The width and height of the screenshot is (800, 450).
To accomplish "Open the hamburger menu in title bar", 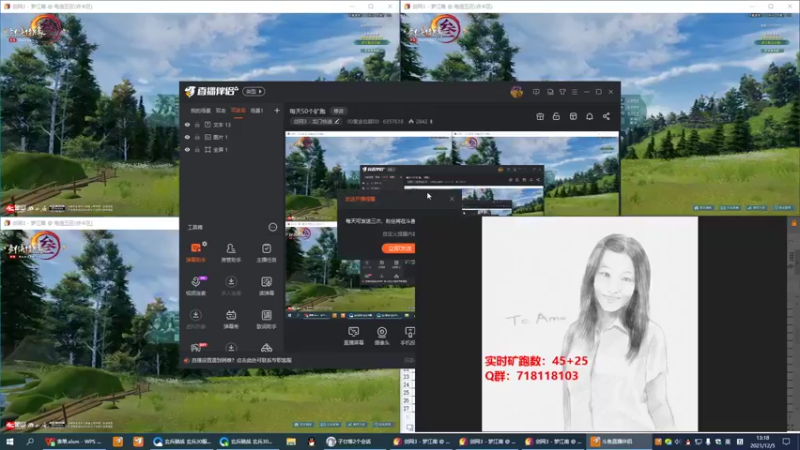I will [x=574, y=92].
